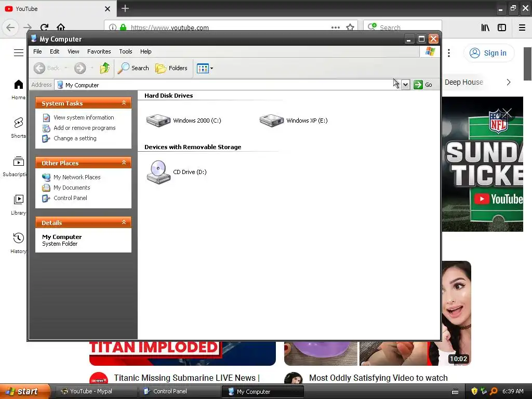Open My Network Places link
The width and height of the screenshot is (532, 399).
pos(77,177)
